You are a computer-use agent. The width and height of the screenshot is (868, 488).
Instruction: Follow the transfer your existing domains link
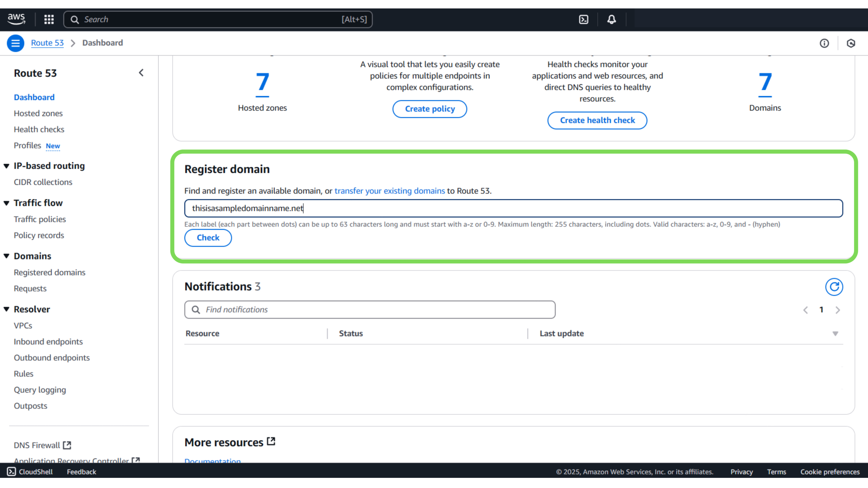[x=390, y=191]
